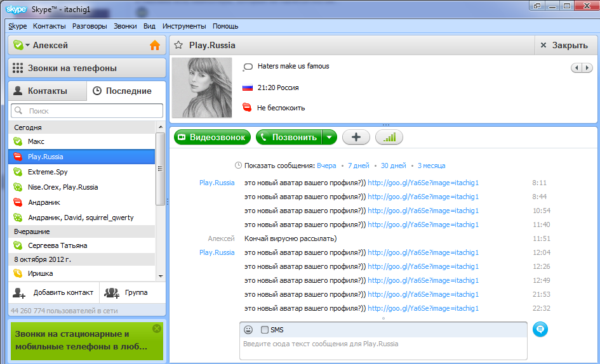Open the goo.gl link sent at 8:11
Image resolution: width=600 pixels, height=364 pixels.
click(423, 183)
